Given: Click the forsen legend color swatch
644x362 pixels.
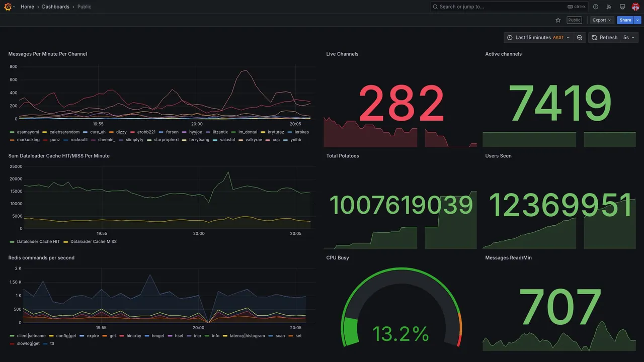Looking at the screenshot, I should pos(162,132).
